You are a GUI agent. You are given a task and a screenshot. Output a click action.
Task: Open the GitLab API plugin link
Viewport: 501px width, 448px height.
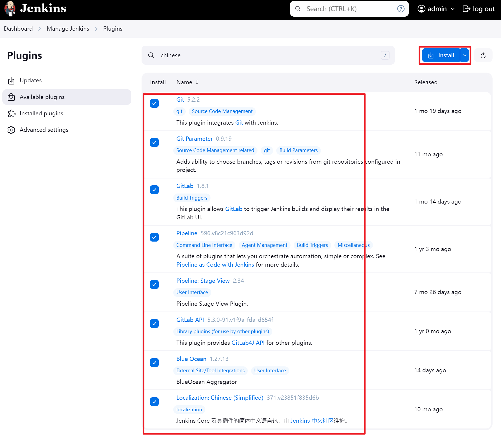(x=190, y=320)
